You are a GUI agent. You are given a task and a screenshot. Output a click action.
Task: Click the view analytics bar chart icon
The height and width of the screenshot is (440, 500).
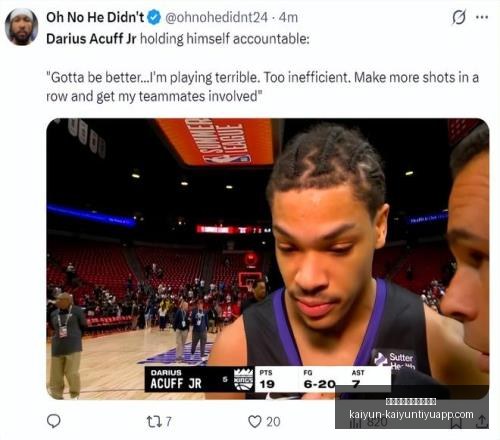pos(356,422)
